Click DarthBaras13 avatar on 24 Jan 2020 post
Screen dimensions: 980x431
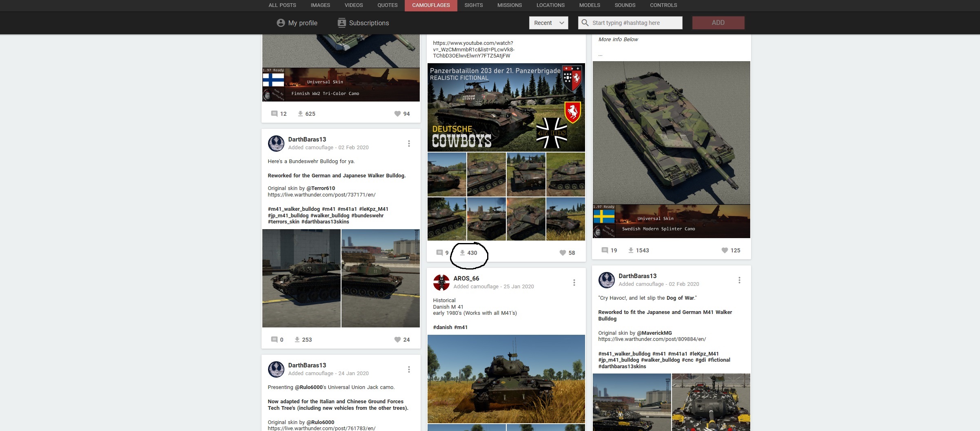[276, 369]
